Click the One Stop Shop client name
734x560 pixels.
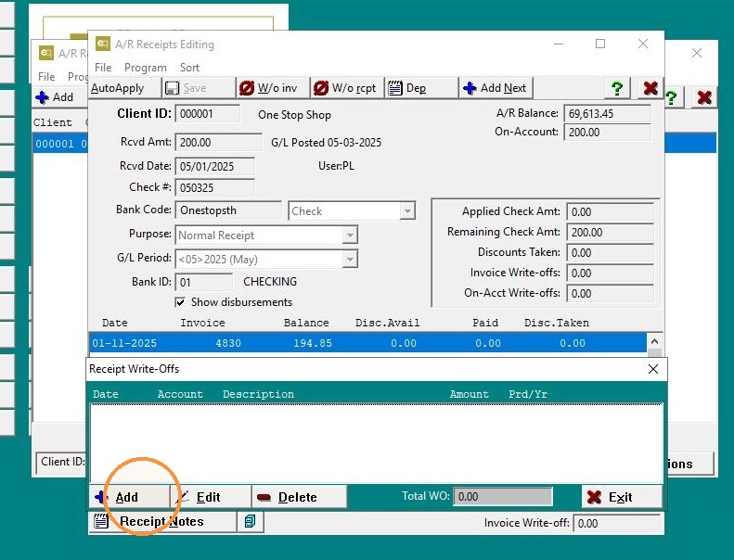pyautogui.click(x=294, y=115)
